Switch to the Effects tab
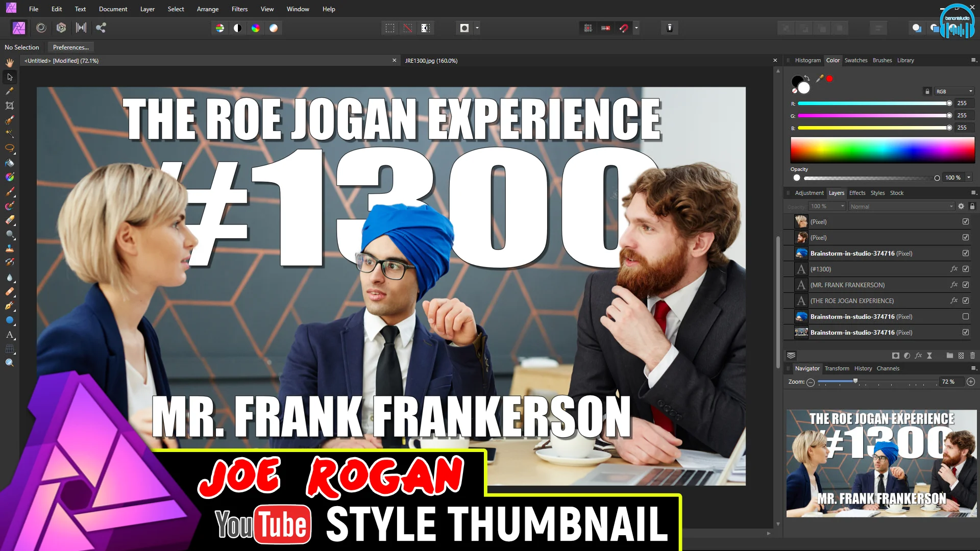The height and width of the screenshot is (551, 980). (x=857, y=193)
